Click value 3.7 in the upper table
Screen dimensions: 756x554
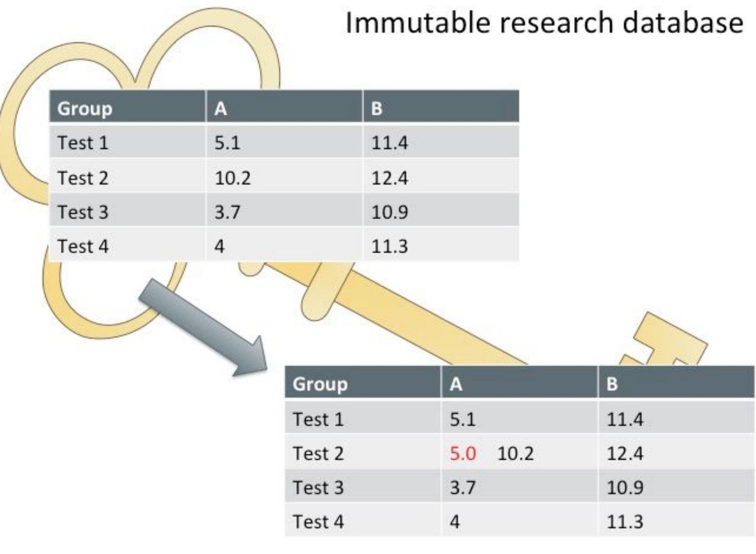click(227, 212)
